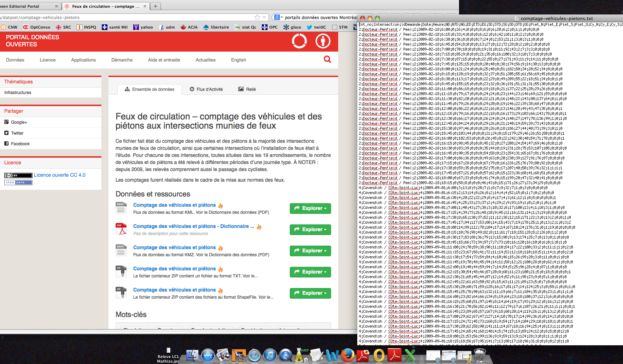Bookmark this page using the star icon
Viewport: 623px width, 364px height.
click(257, 17)
